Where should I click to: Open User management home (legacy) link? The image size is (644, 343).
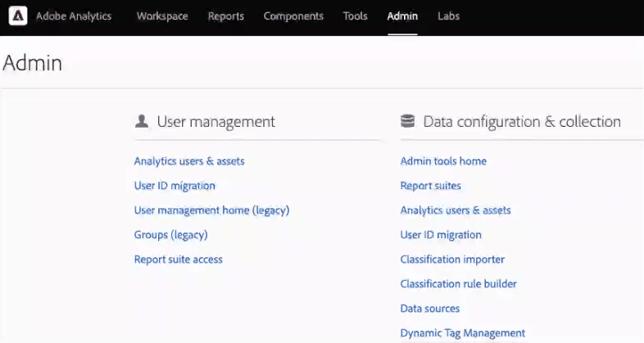(212, 210)
